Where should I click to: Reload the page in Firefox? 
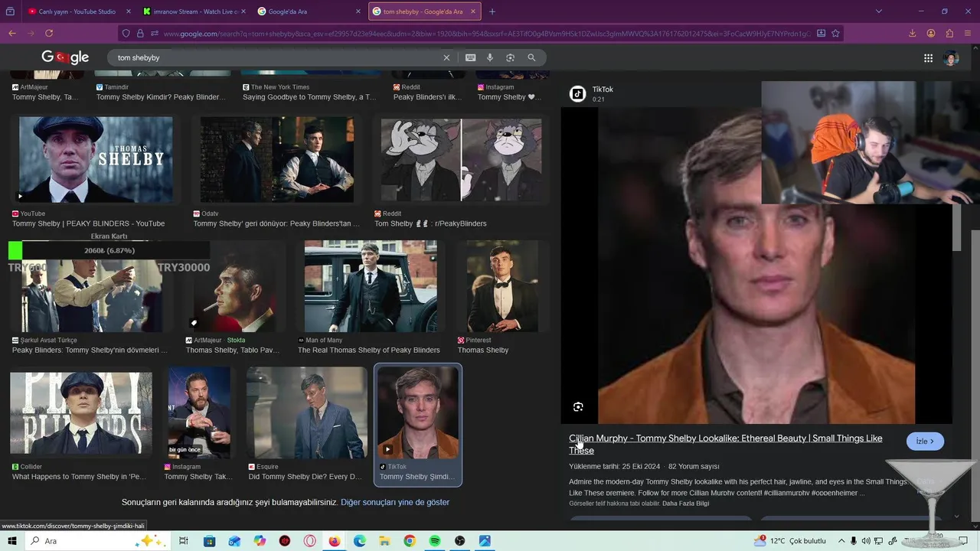tap(49, 33)
